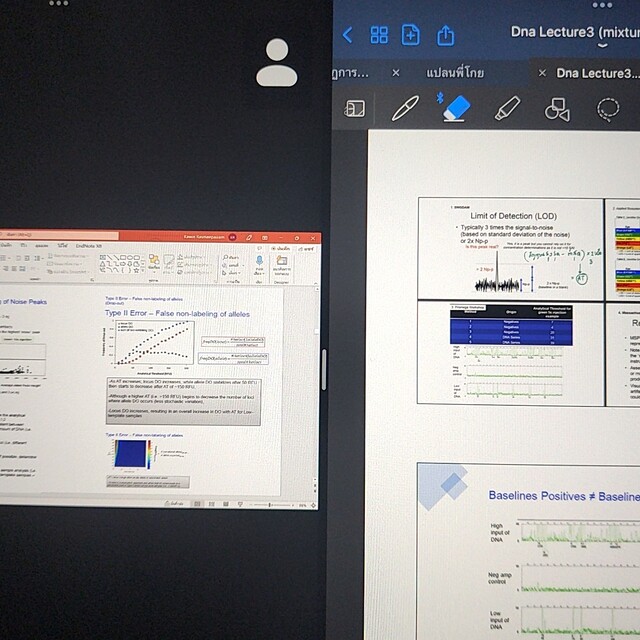Switch to the แปลนพี่โกย tab
Screen dimensions: 640x640
point(460,73)
